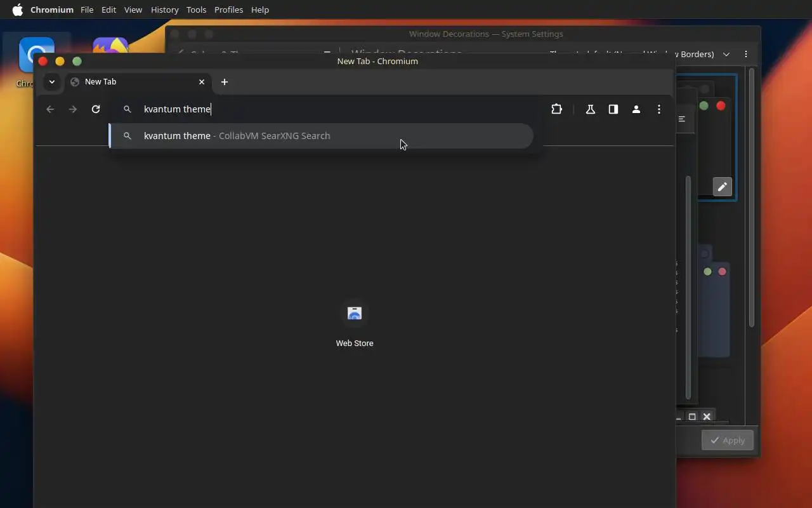Image resolution: width=812 pixels, height=508 pixels.
Task: Open the profile avatar icon
Action: coord(636,109)
